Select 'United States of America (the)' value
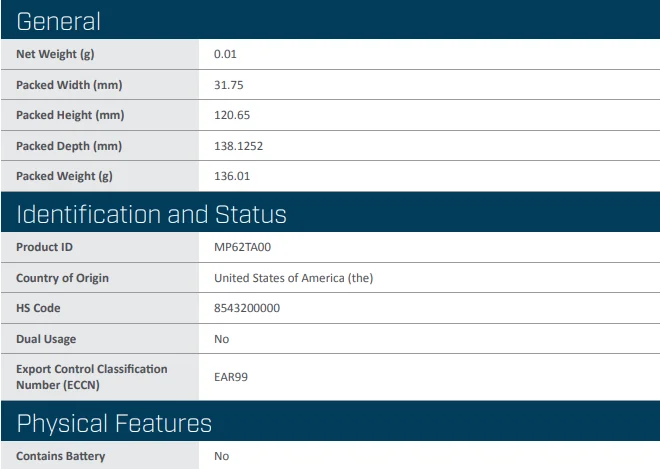The image size is (660, 469). pyautogui.click(x=293, y=278)
